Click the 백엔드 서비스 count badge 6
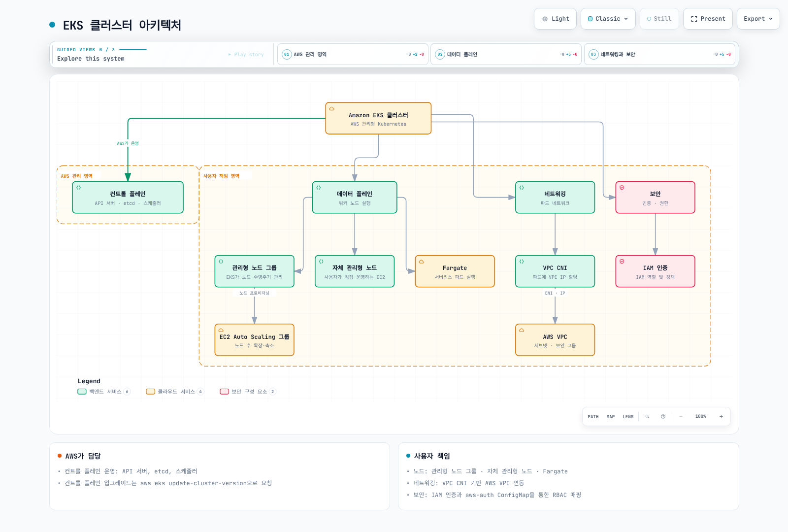This screenshot has width=788, height=532. pyautogui.click(x=127, y=392)
